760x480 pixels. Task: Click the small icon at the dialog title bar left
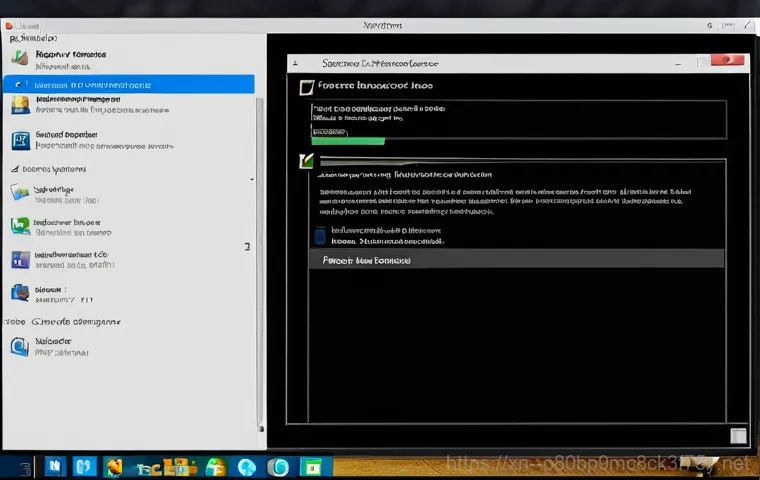pos(295,64)
